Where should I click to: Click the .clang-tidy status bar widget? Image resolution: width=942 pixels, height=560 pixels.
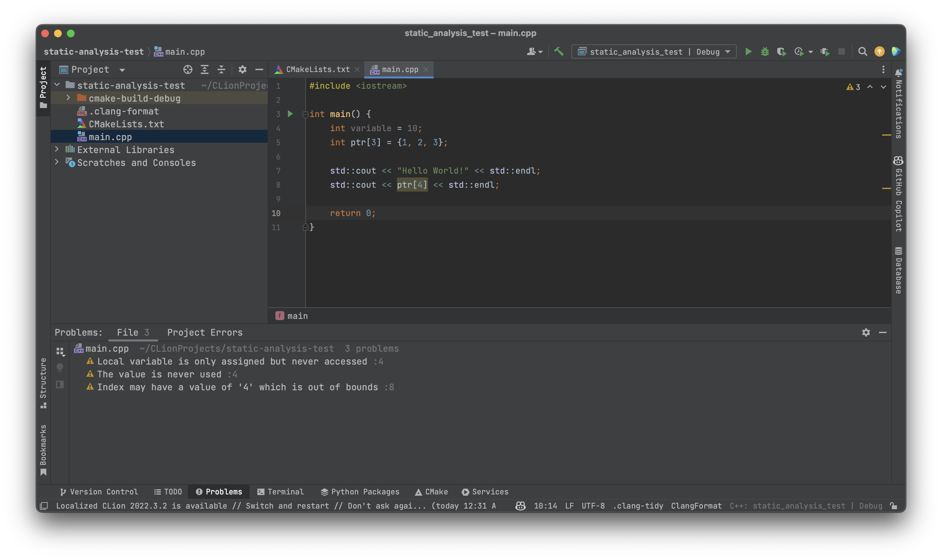[x=638, y=506]
